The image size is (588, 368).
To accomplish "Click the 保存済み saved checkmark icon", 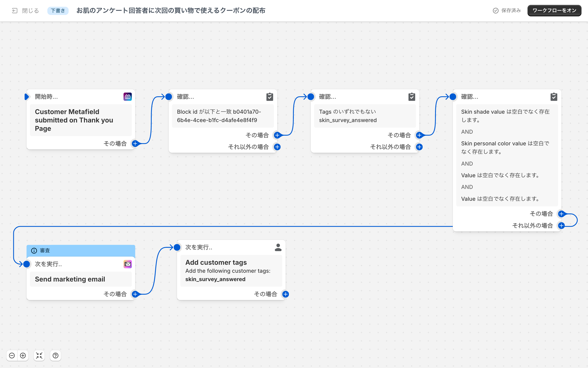I will (496, 10).
